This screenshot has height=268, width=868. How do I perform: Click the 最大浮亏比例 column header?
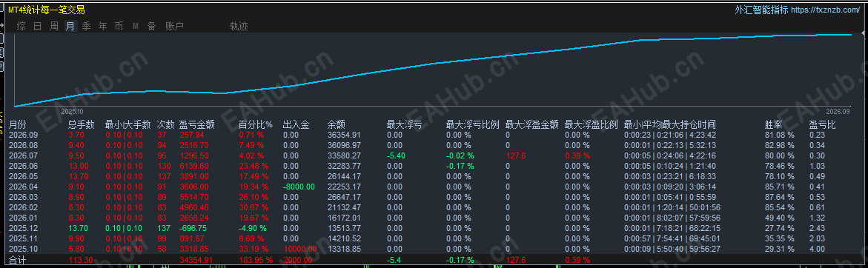click(x=474, y=125)
